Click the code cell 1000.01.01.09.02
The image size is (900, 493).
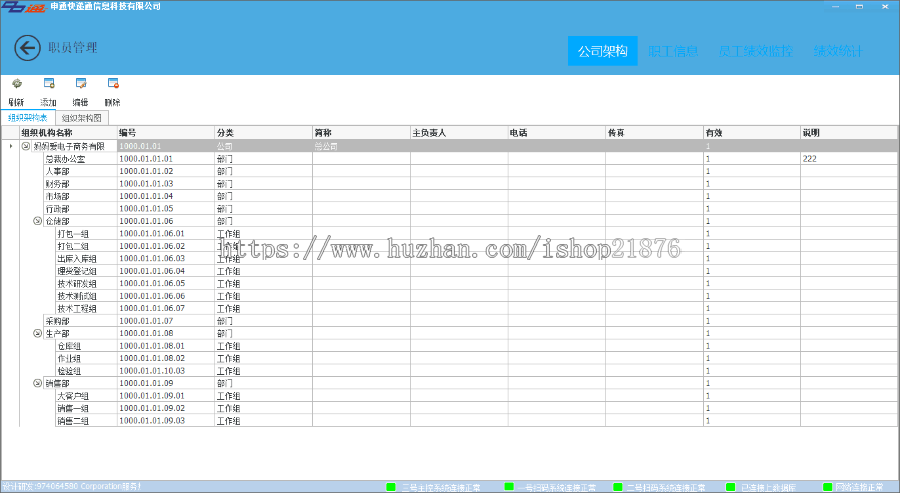[x=166, y=408]
